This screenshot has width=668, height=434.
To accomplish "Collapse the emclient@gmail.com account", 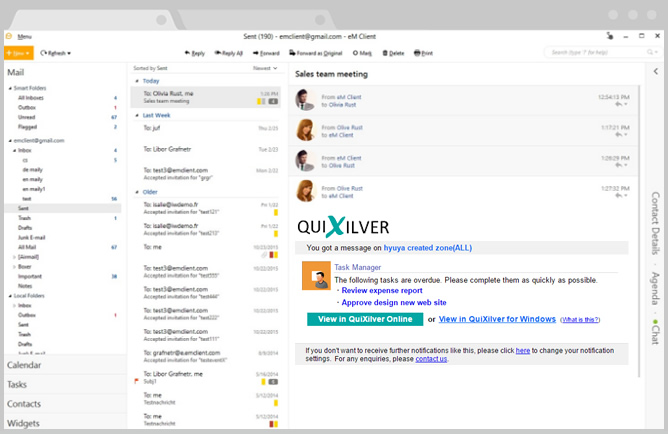I will coord(10,141).
